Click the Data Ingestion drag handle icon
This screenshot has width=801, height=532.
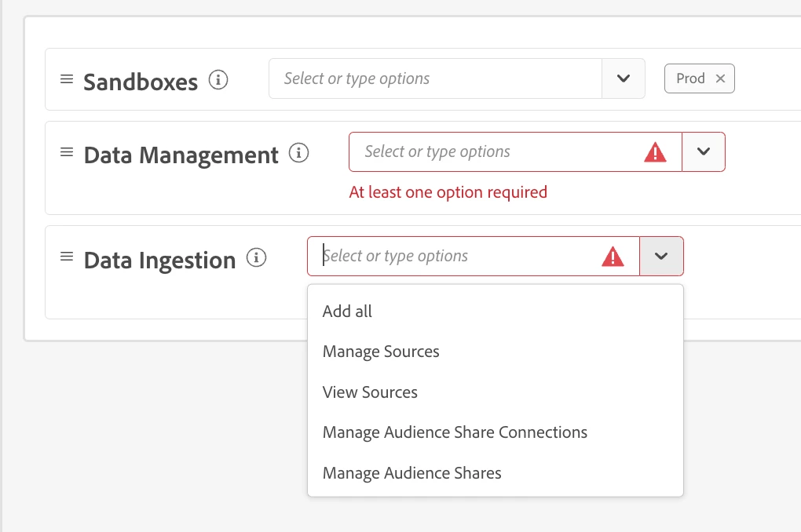(67, 257)
